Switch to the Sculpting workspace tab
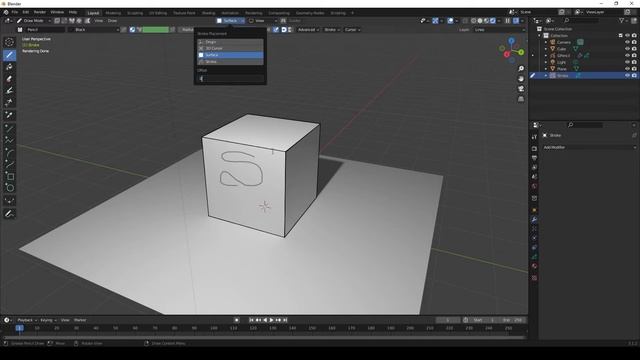This screenshot has height=360, width=640. [x=135, y=13]
